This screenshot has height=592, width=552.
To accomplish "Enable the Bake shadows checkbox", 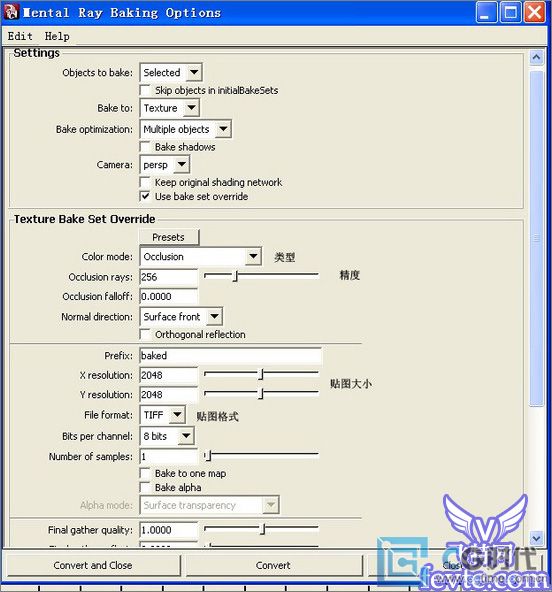I will click(145, 147).
